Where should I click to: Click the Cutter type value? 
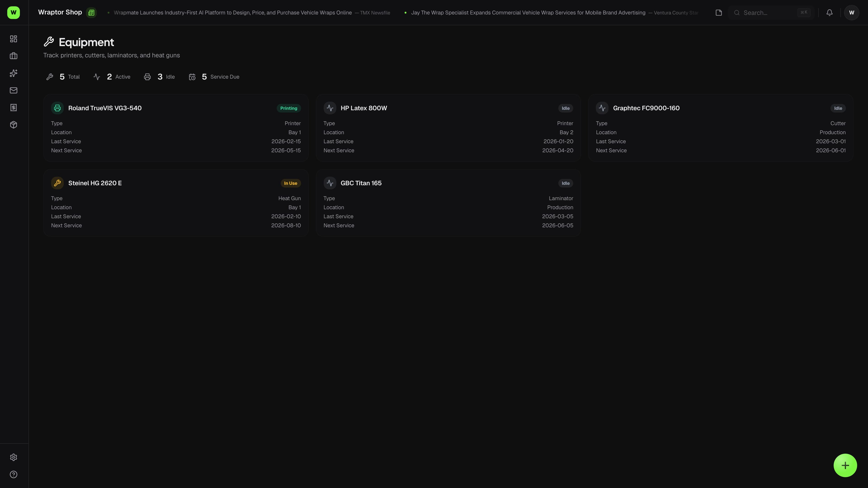coord(838,123)
